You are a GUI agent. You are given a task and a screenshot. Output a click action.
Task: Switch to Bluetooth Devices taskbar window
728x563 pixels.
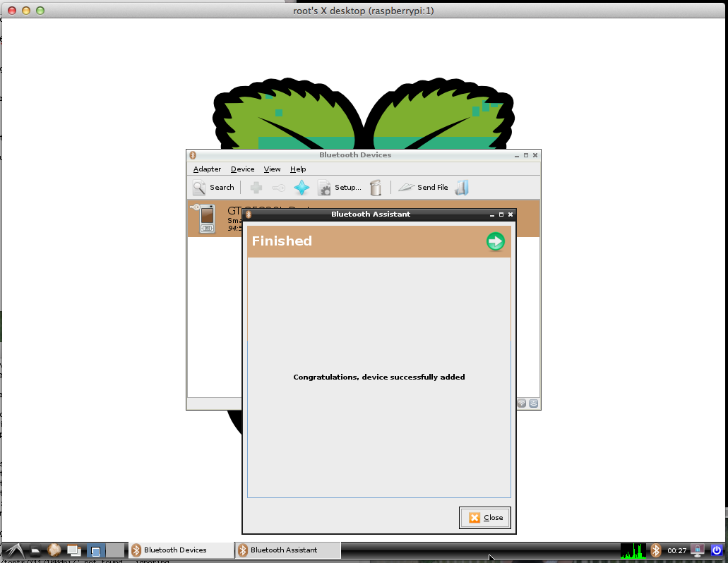tap(181, 550)
